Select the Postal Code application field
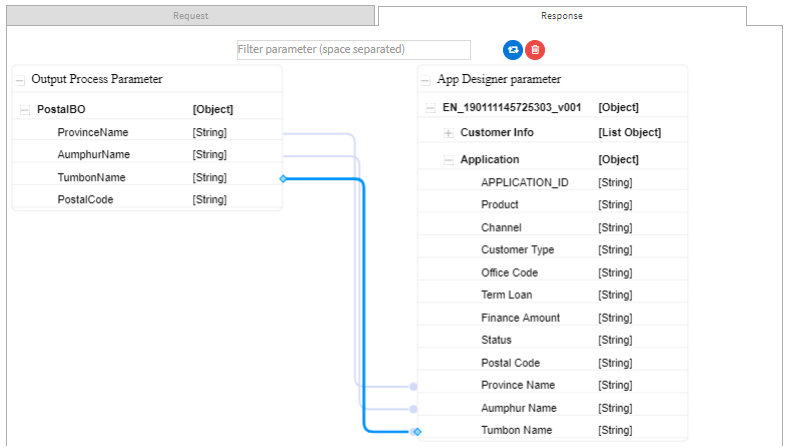This screenshot has width=788, height=448. [x=553, y=363]
